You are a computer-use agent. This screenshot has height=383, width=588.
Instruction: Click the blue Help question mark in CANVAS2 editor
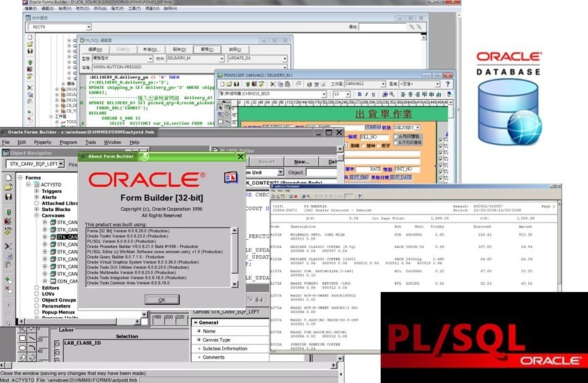(x=447, y=84)
